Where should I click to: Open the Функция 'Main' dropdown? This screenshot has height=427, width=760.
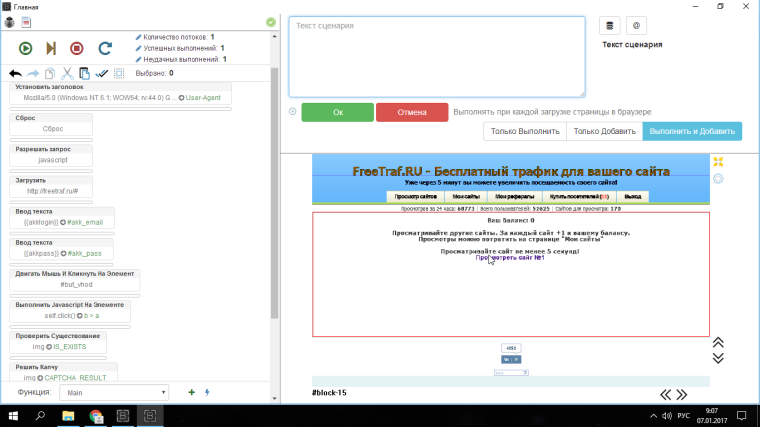tap(113, 393)
